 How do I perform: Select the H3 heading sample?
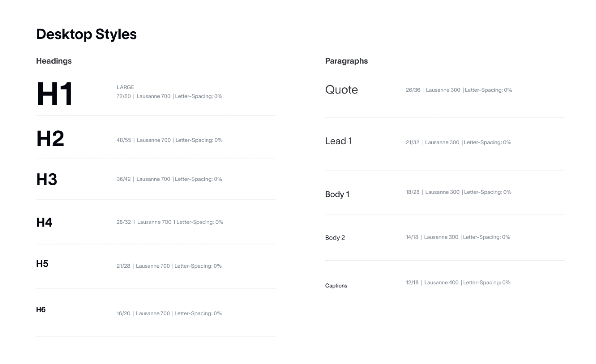pyautogui.click(x=46, y=179)
